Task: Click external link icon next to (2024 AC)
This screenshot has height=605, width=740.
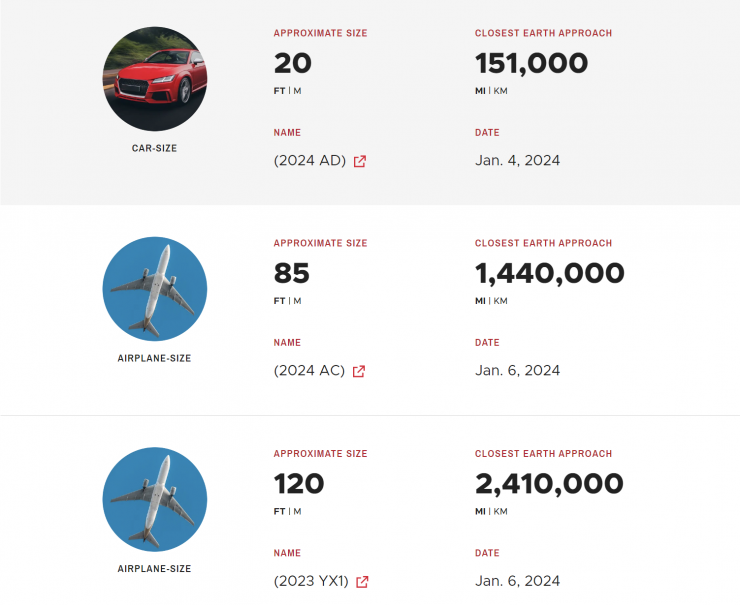Action: [x=359, y=371]
